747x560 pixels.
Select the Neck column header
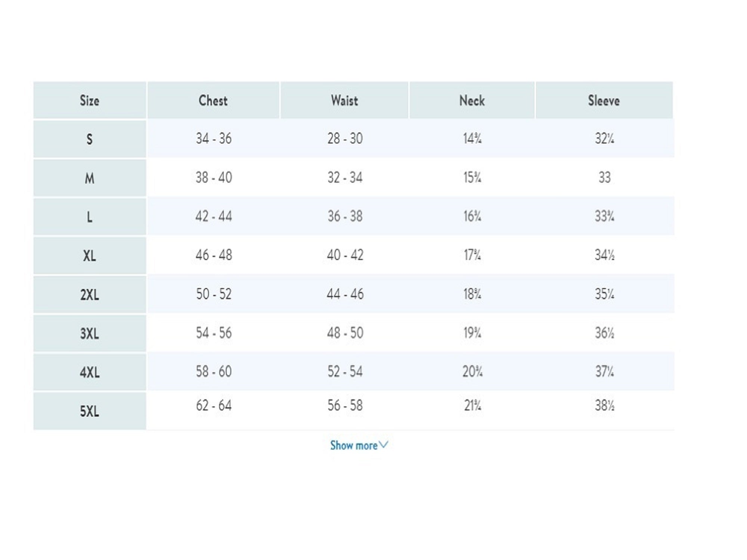click(472, 100)
